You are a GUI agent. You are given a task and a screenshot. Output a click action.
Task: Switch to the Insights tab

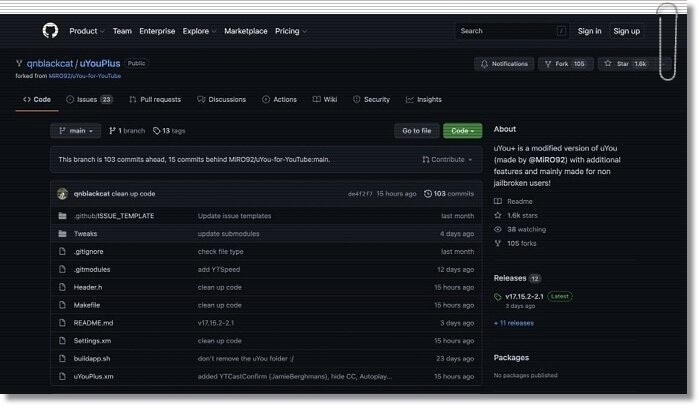pyautogui.click(x=424, y=99)
